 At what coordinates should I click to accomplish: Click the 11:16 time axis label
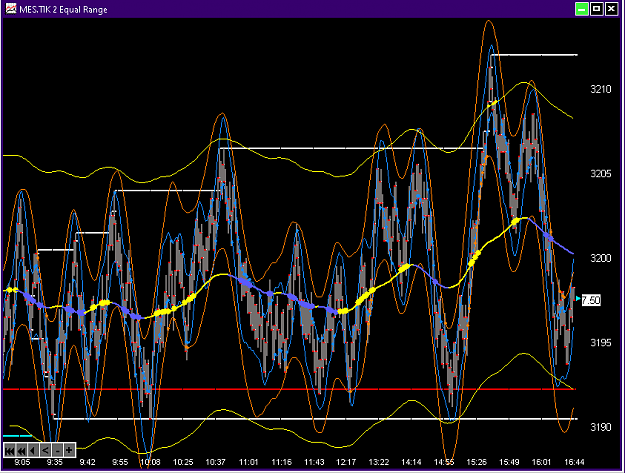pos(281,462)
